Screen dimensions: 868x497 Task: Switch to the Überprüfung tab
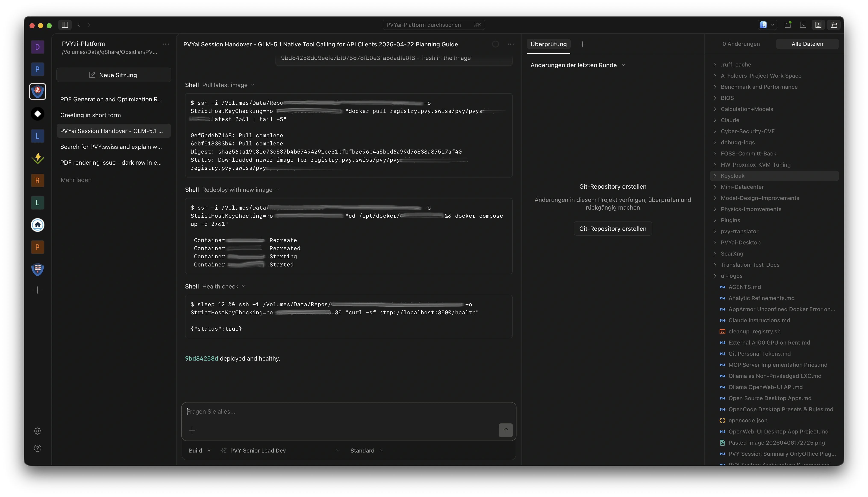pos(548,44)
